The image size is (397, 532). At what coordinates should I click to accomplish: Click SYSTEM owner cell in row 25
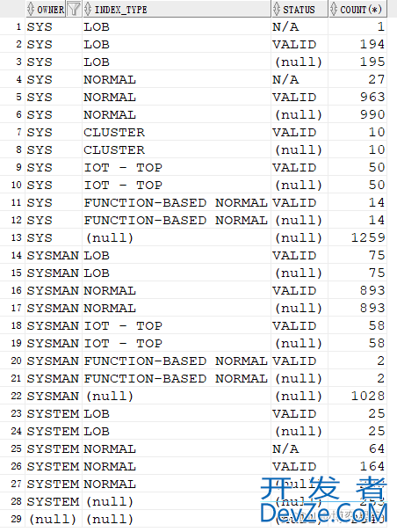[54, 448]
